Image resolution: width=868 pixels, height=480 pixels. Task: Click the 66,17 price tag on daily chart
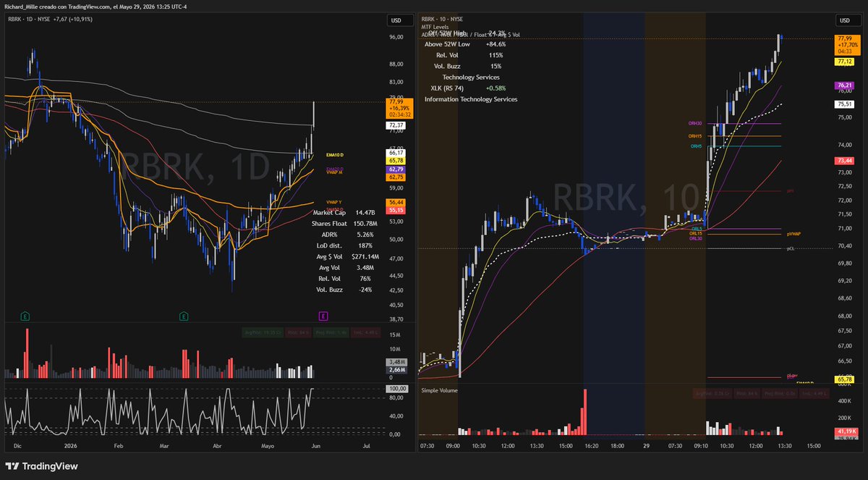[396, 153]
